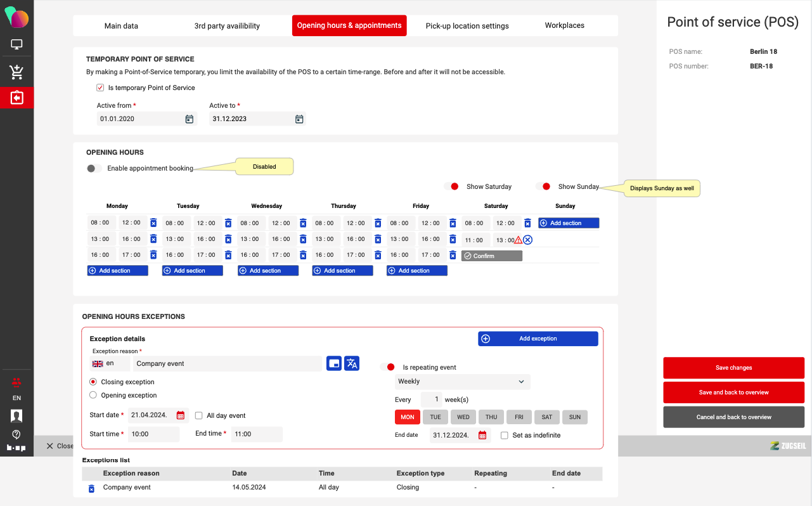Switch to the Main data tab
812x506 pixels.
[121, 26]
